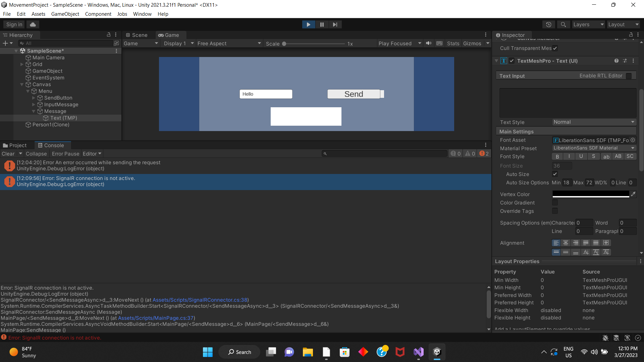Switch to the Project tab

(15, 145)
